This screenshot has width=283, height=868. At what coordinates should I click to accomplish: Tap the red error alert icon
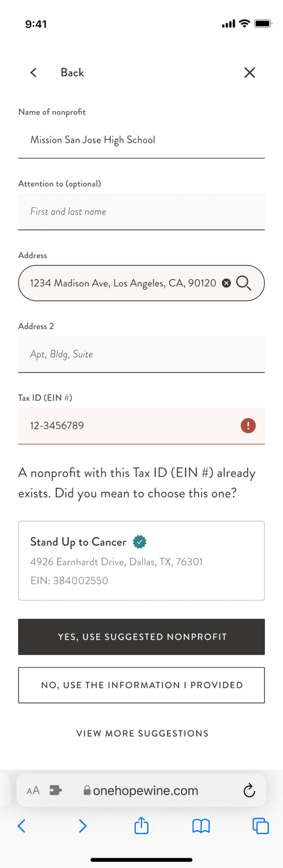(248, 426)
